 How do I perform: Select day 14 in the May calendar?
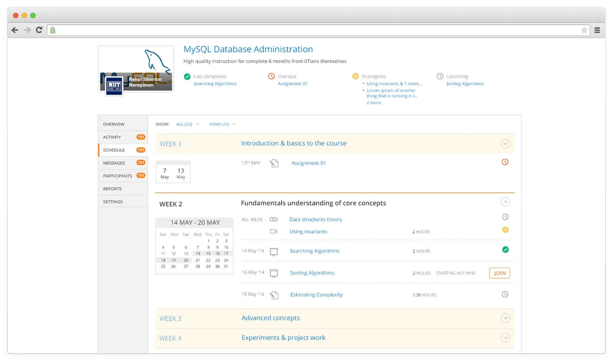(198, 254)
